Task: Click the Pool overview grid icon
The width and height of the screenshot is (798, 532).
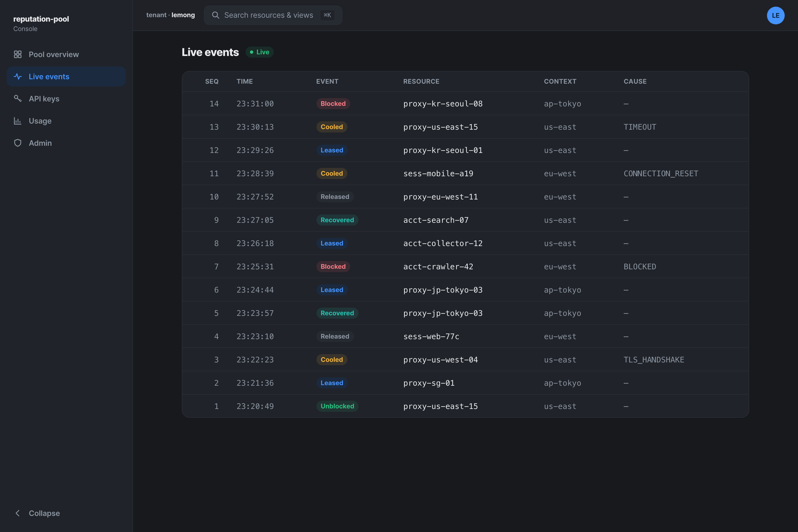Action: [x=18, y=54]
